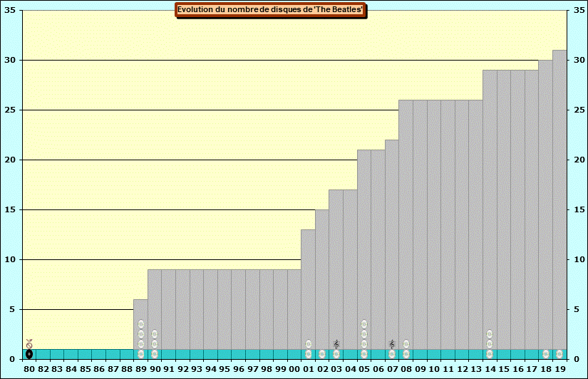Click the CD icon below the year 03 treble clef

(336, 354)
